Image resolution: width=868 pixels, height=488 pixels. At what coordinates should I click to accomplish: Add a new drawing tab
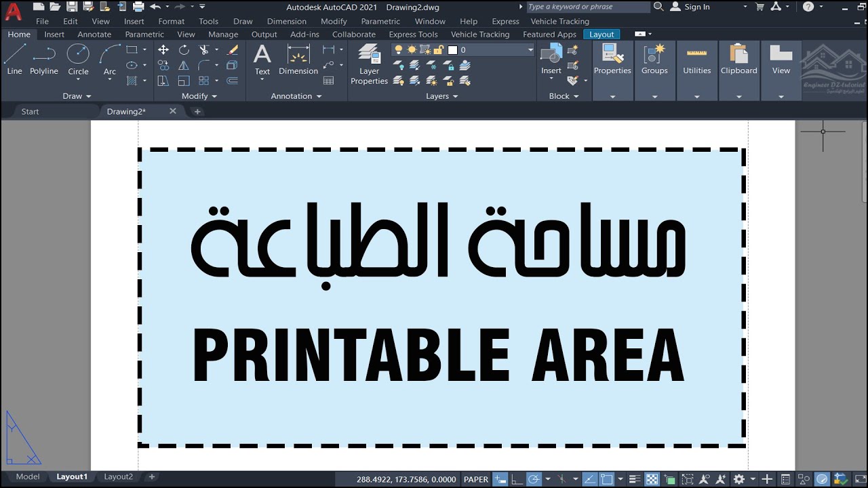(x=197, y=111)
